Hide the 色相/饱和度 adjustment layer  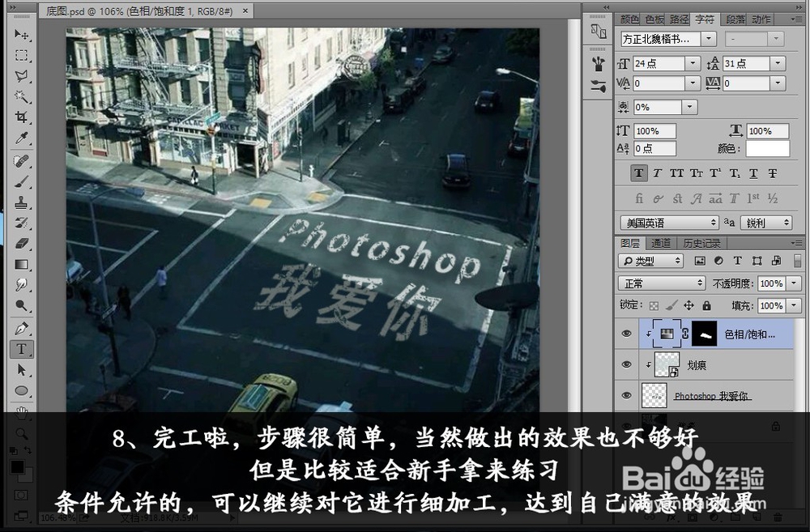click(627, 334)
